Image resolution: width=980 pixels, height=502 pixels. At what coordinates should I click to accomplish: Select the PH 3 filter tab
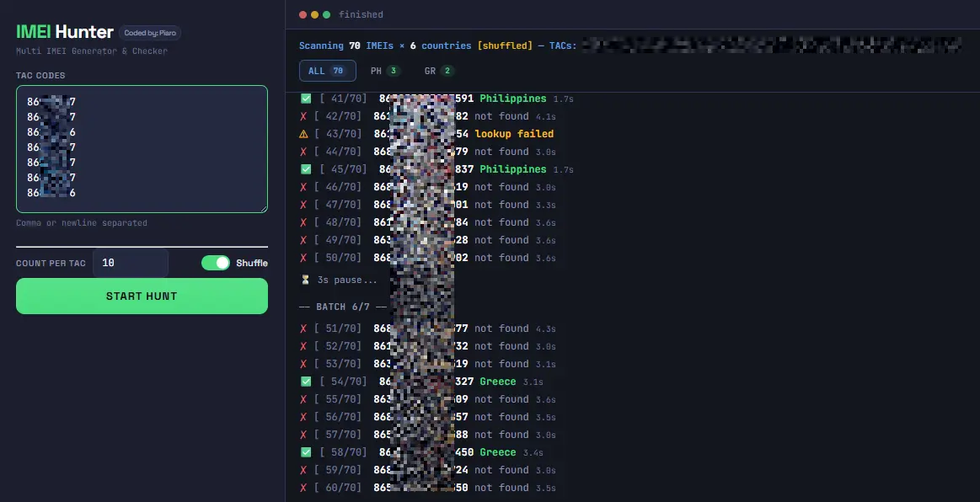pyautogui.click(x=384, y=71)
